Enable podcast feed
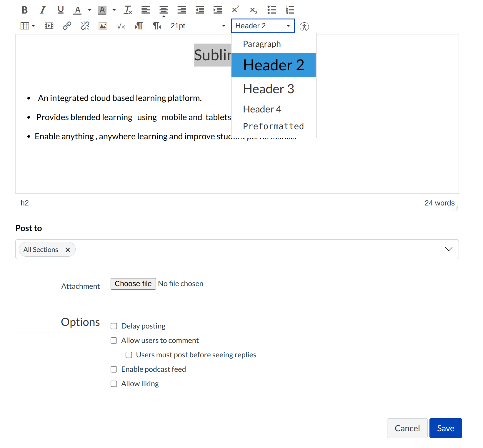Image resolution: width=483 pixels, height=448 pixels. pos(114,369)
